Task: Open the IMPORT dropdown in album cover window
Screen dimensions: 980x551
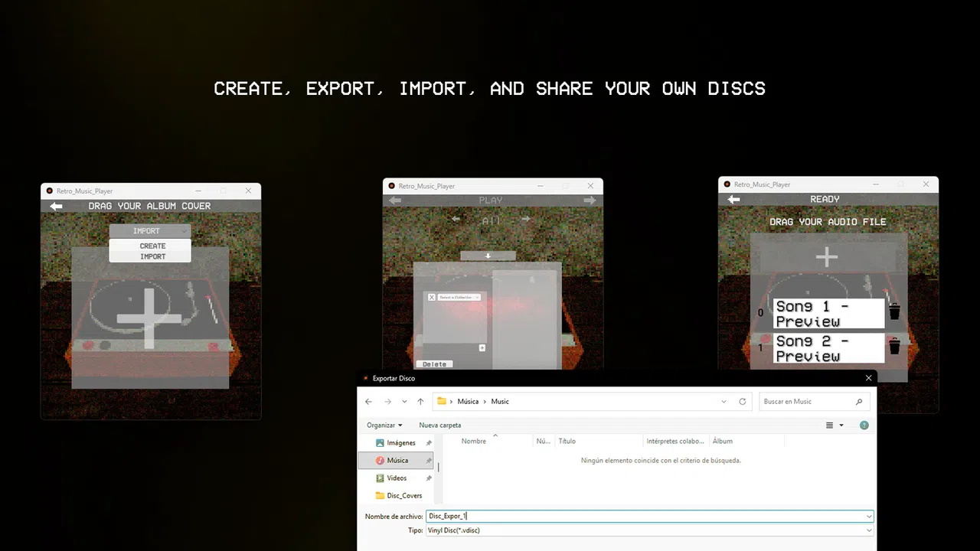Action: click(x=150, y=231)
